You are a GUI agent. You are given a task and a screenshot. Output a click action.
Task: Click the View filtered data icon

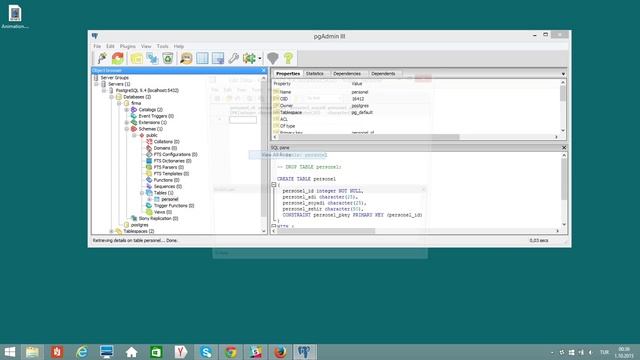218,58
